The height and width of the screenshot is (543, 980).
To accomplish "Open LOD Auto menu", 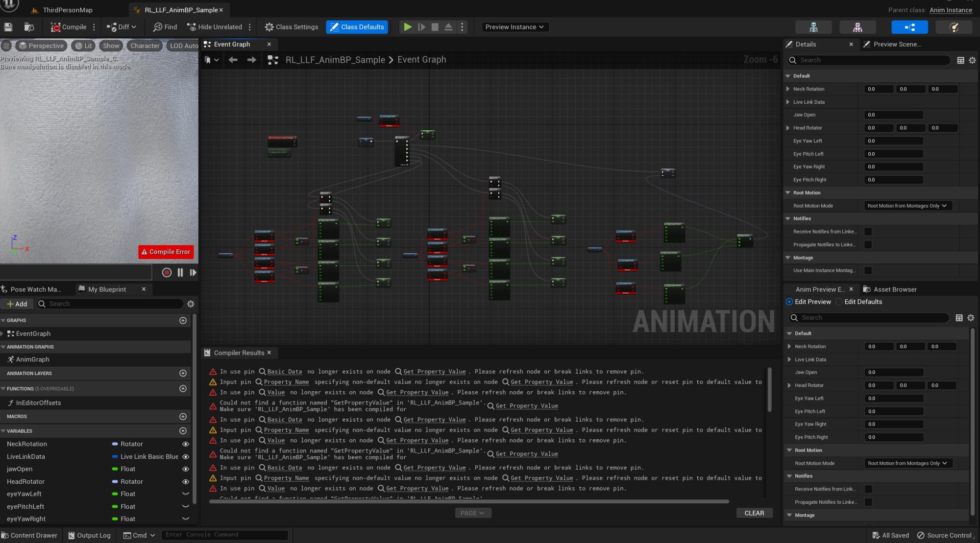I will 183,46.
